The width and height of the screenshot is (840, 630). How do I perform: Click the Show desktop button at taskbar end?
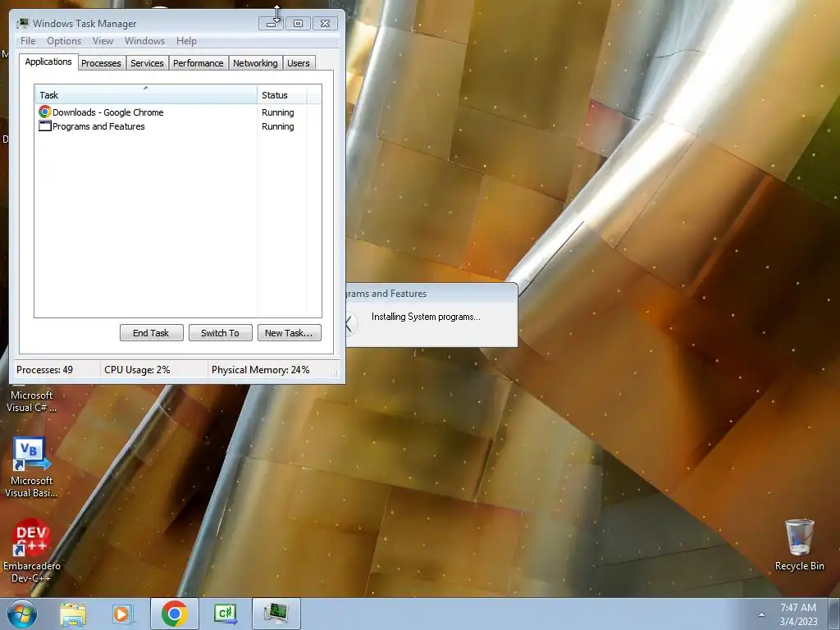(834, 614)
